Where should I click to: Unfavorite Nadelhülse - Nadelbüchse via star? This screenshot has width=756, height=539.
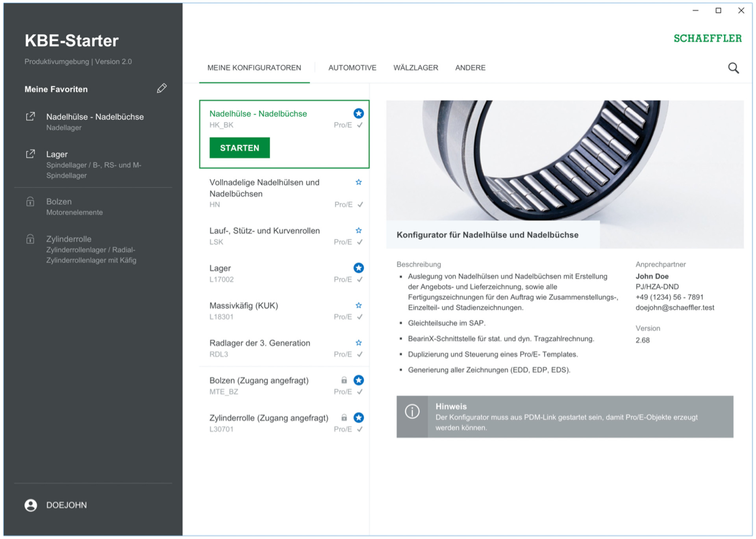coord(358,113)
